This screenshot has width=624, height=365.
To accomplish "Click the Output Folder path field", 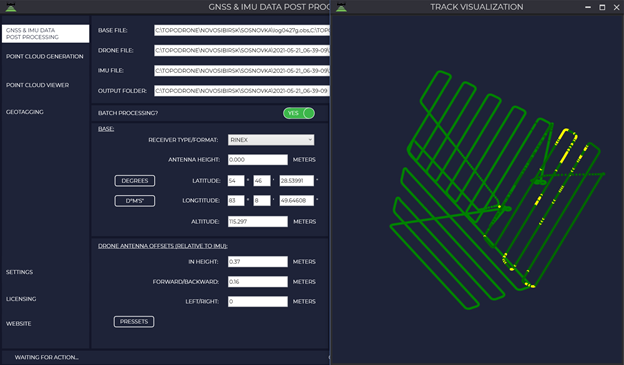I will [x=242, y=91].
